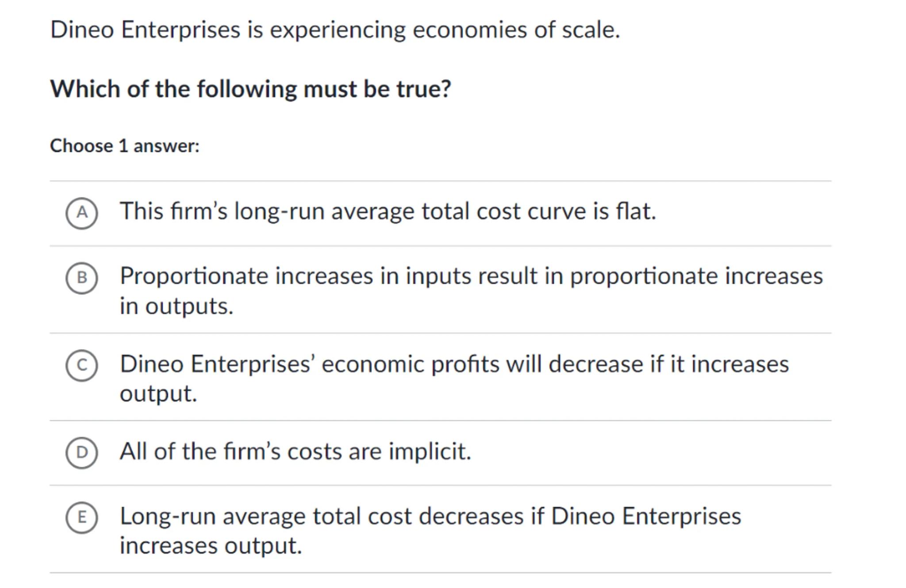Click the 'Choose 1 answer:' label
This screenshot has width=906, height=588.
(x=125, y=146)
